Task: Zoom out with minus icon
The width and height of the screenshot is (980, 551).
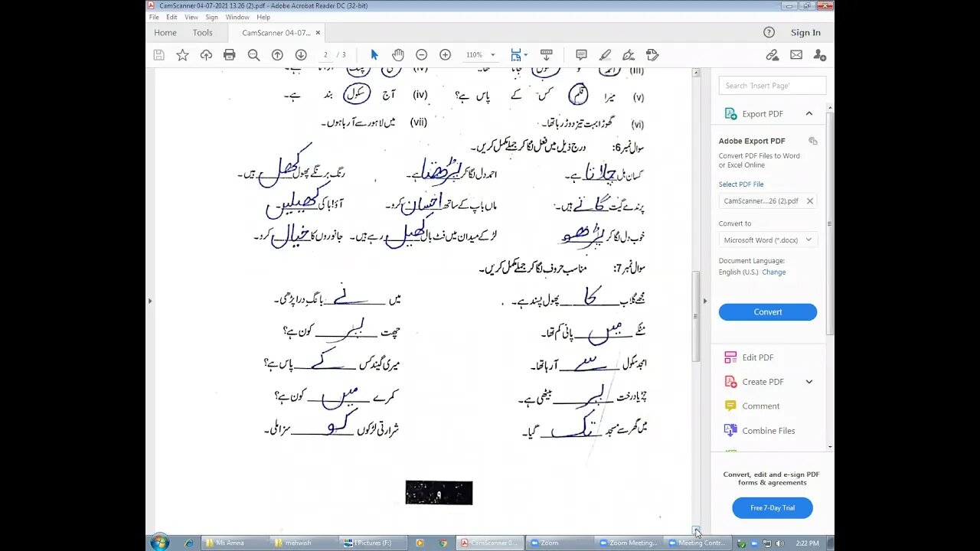Action: tap(421, 55)
